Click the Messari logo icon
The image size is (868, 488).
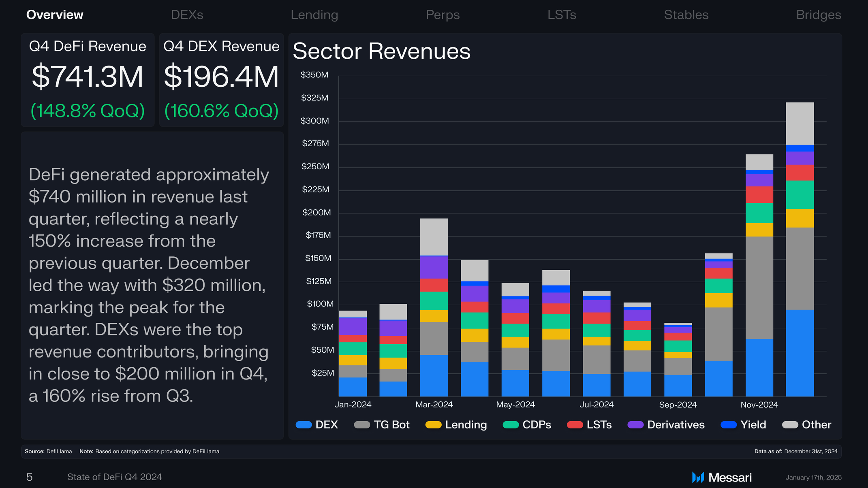click(x=698, y=477)
